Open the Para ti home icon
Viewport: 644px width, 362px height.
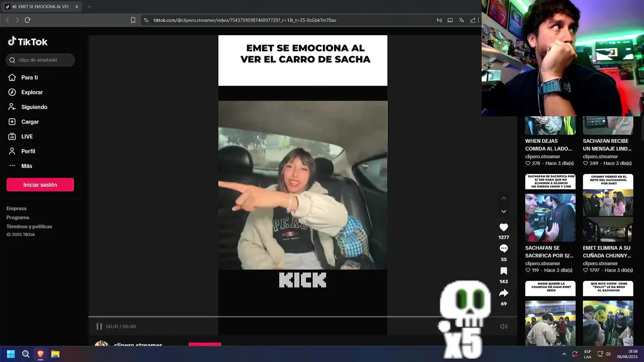[12, 77]
